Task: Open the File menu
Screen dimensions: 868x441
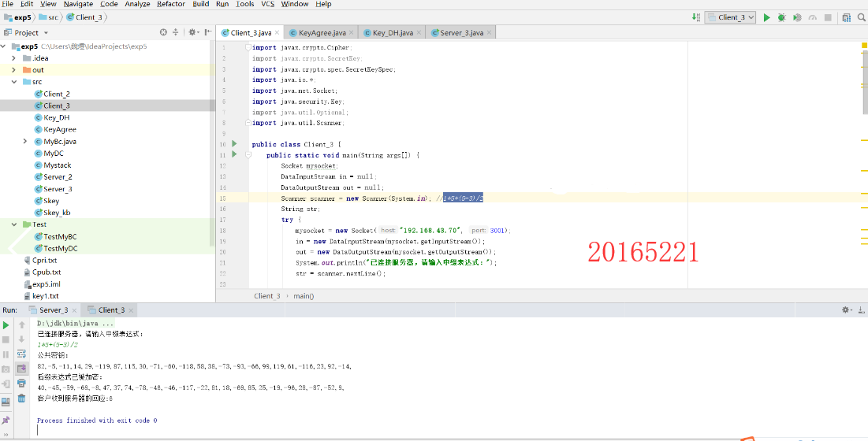Action: tap(8, 4)
